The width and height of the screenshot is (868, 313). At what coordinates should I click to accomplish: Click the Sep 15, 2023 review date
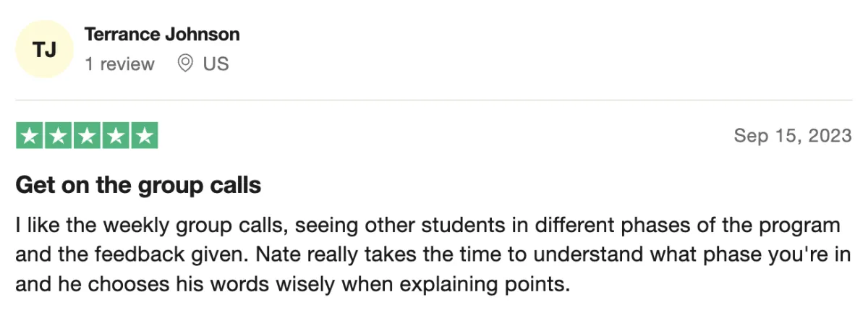click(x=793, y=136)
